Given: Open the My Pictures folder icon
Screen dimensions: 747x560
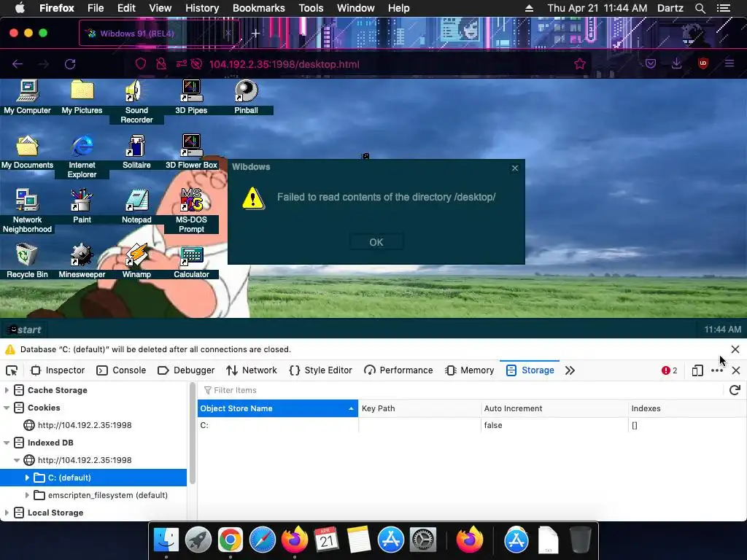Looking at the screenshot, I should [x=82, y=97].
